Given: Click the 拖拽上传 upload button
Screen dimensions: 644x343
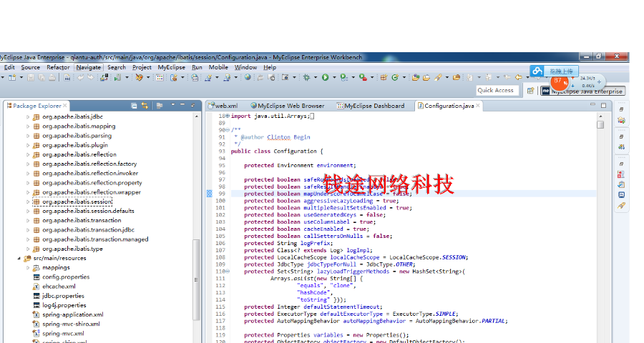Looking at the screenshot, I should pos(561,71).
